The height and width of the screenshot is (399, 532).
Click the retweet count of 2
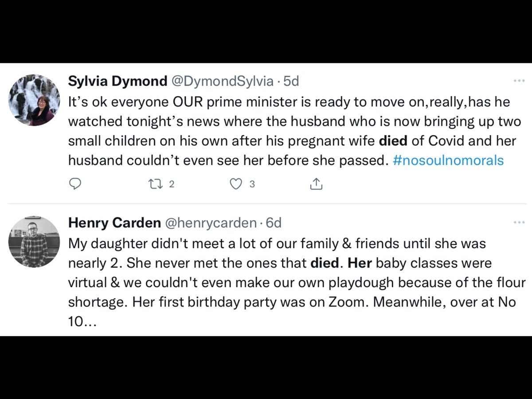click(x=172, y=184)
